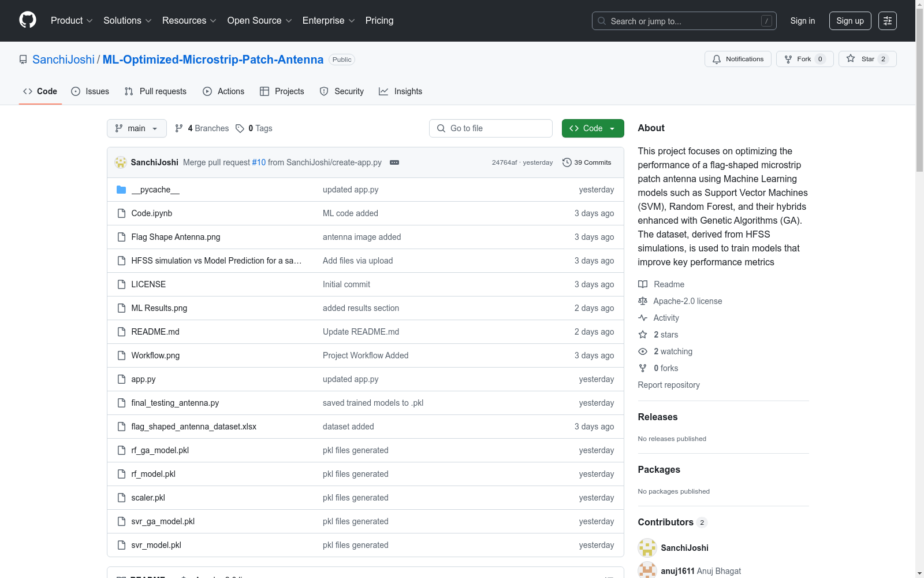The height and width of the screenshot is (578, 924).
Task: Click the Activity pulse icon
Action: (643, 318)
